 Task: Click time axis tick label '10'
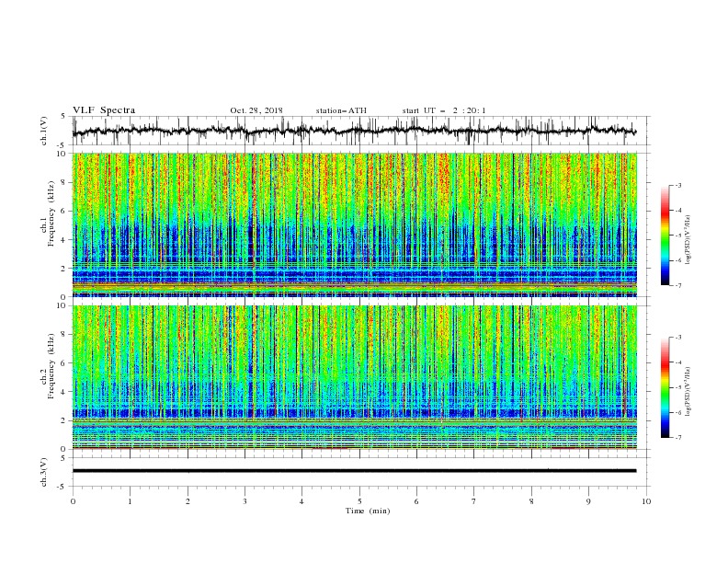pyautogui.click(x=646, y=501)
